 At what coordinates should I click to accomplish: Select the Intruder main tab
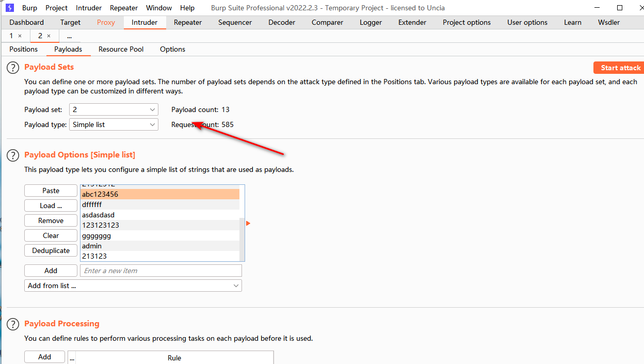coord(144,22)
